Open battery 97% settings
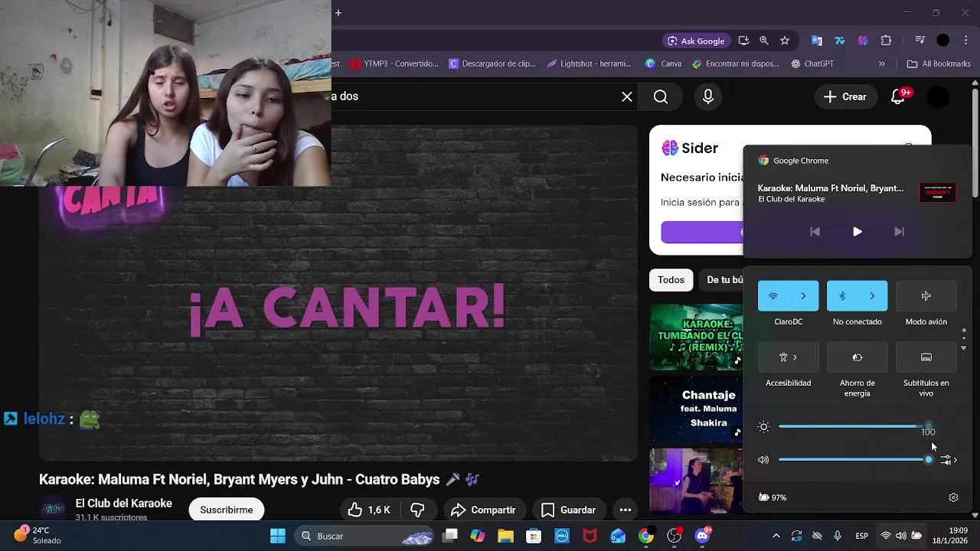 (772, 497)
